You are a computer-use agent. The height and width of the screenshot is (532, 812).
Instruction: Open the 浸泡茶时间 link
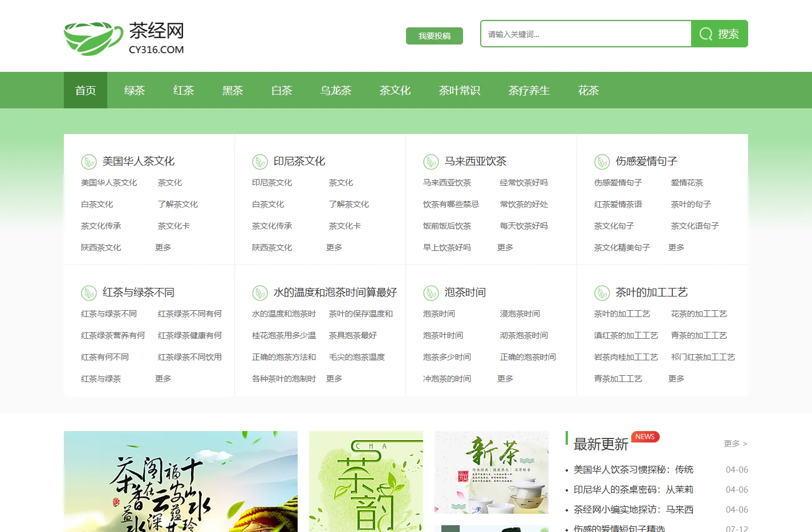click(x=520, y=314)
